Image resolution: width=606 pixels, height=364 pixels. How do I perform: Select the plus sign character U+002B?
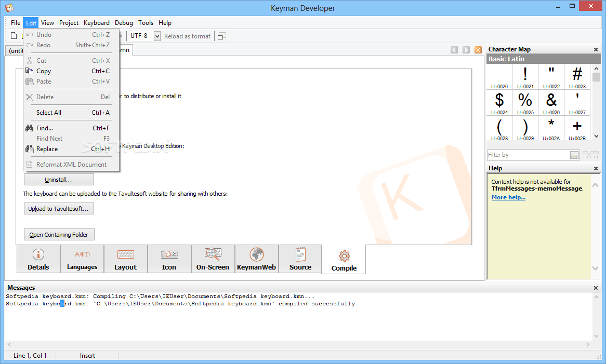(577, 128)
